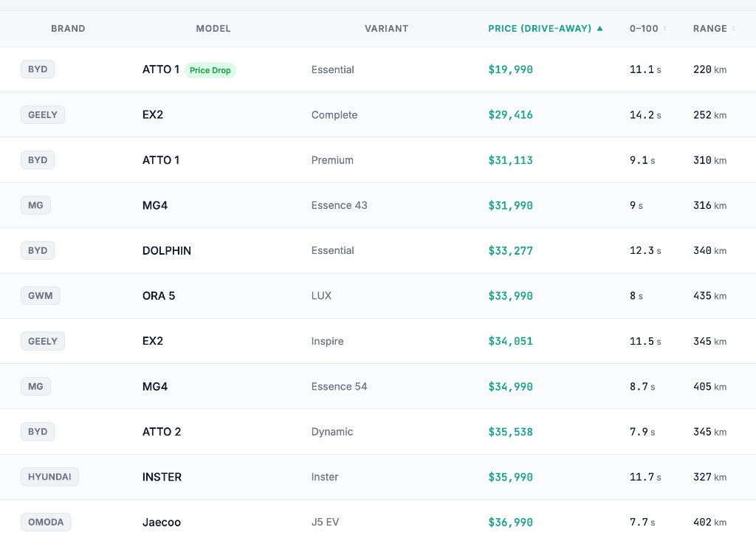Click the 8 s acceleration value
This screenshot has height=544, width=756.
pyautogui.click(x=636, y=296)
